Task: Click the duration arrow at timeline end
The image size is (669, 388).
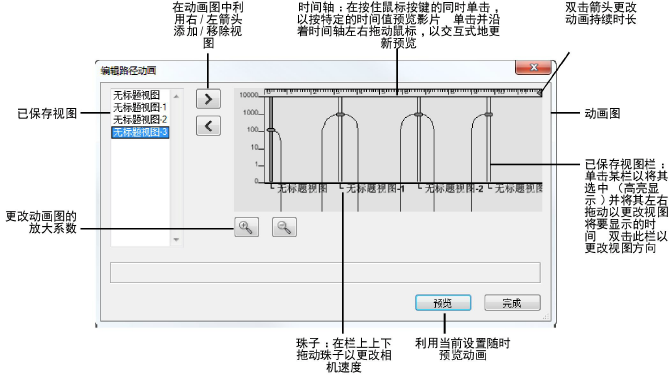Action: coord(540,92)
